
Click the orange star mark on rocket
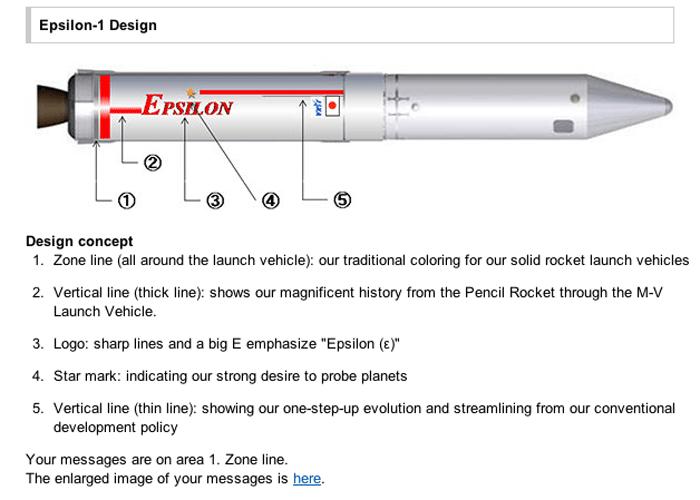pyautogui.click(x=191, y=93)
